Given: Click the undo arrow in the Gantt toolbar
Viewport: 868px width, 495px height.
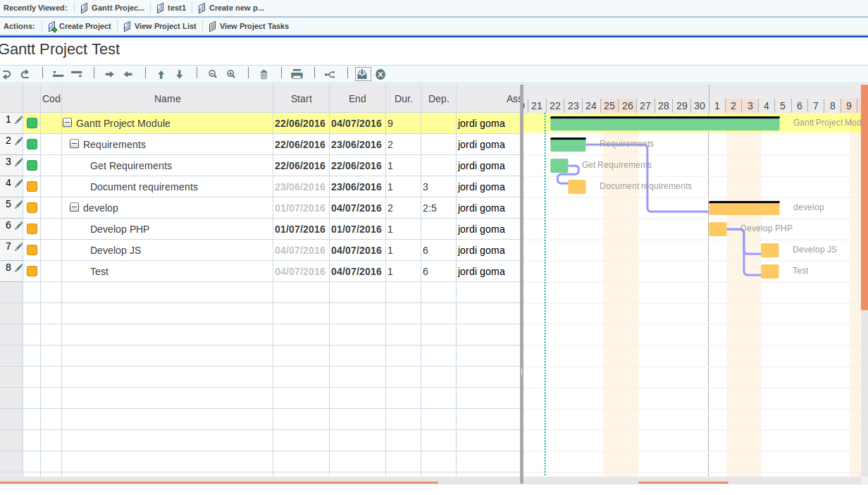Looking at the screenshot, I should coord(6,74).
